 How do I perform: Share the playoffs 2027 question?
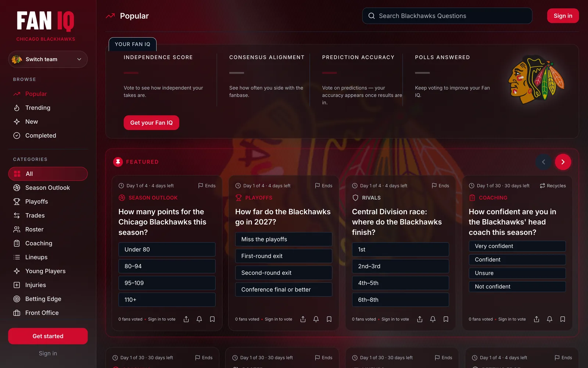[303, 319]
